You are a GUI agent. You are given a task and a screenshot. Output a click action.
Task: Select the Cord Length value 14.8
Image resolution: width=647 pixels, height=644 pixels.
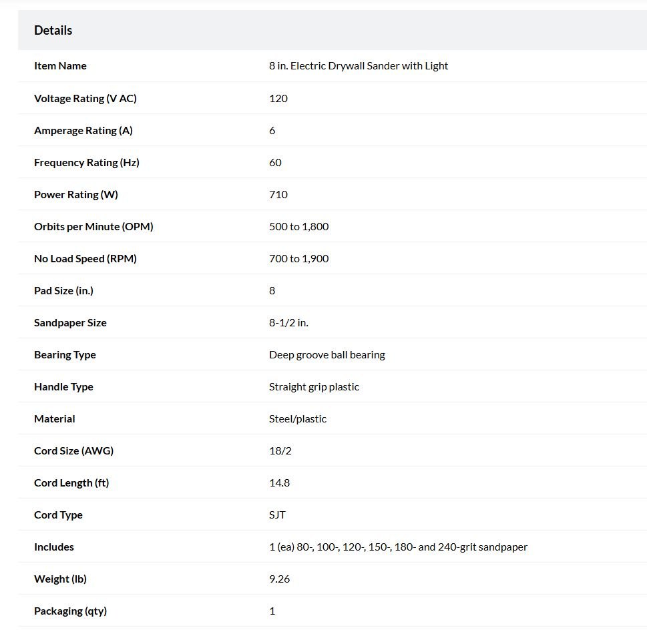(x=279, y=482)
